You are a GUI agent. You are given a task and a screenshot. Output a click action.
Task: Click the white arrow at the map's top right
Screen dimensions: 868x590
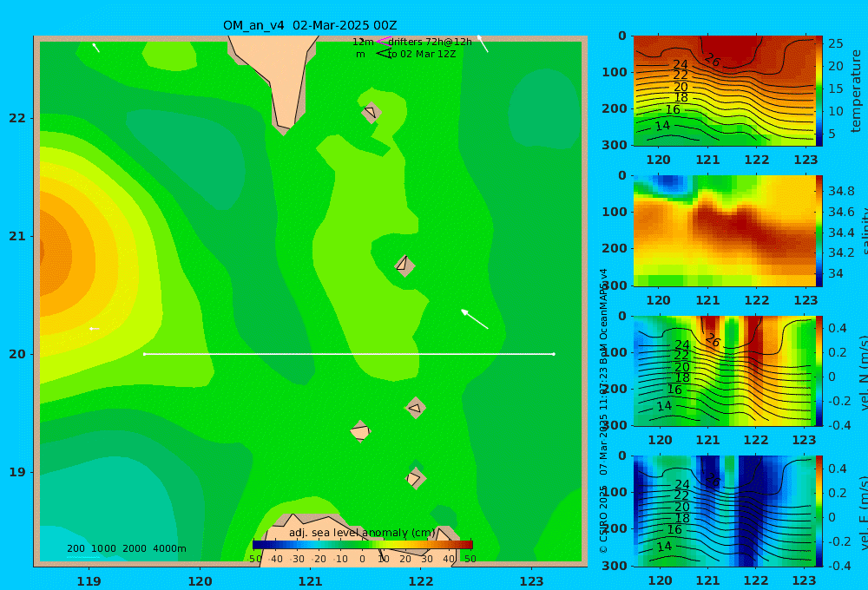pyautogui.click(x=483, y=43)
